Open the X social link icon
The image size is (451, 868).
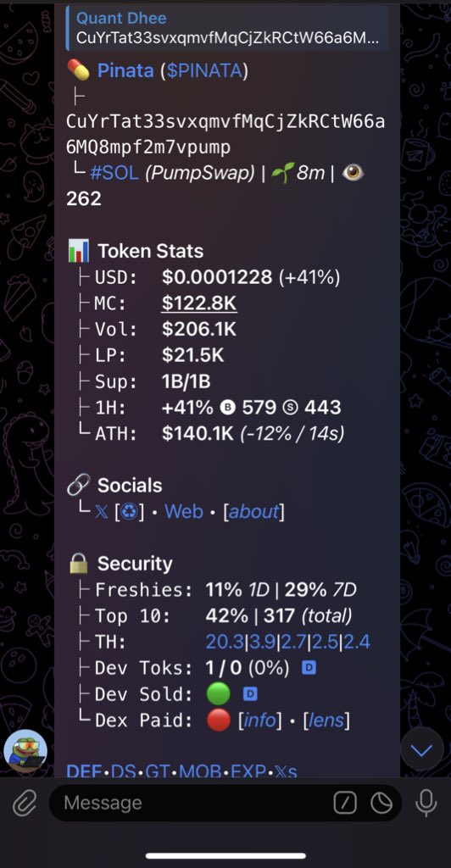pyautogui.click(x=101, y=511)
